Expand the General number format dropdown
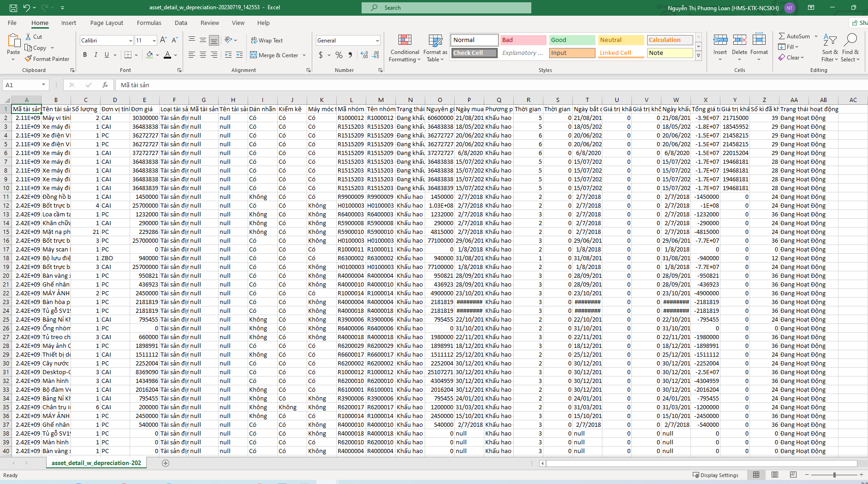 point(377,41)
